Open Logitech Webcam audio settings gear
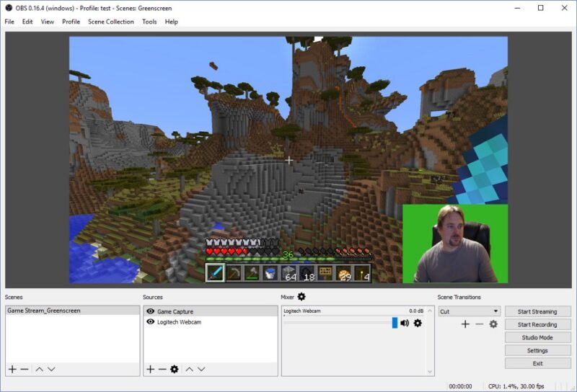 coord(418,323)
